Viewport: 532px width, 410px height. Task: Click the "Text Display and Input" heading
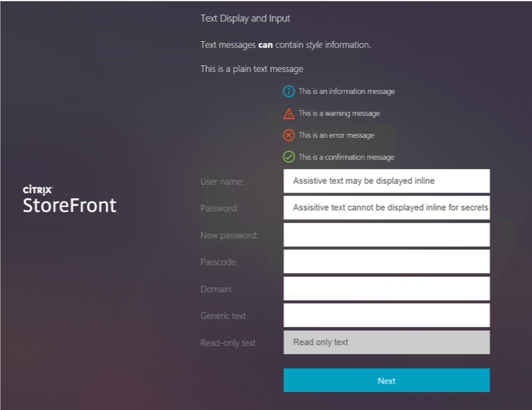point(245,19)
